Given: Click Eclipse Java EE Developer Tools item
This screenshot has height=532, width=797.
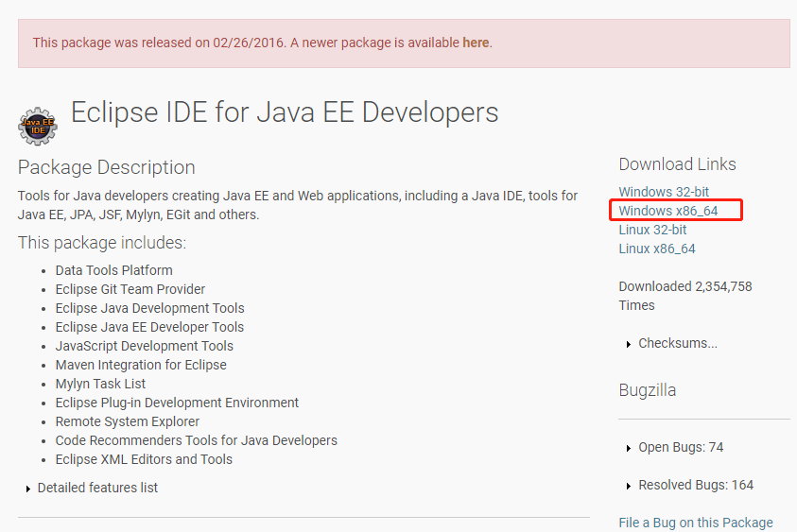Looking at the screenshot, I should pyautogui.click(x=149, y=327).
